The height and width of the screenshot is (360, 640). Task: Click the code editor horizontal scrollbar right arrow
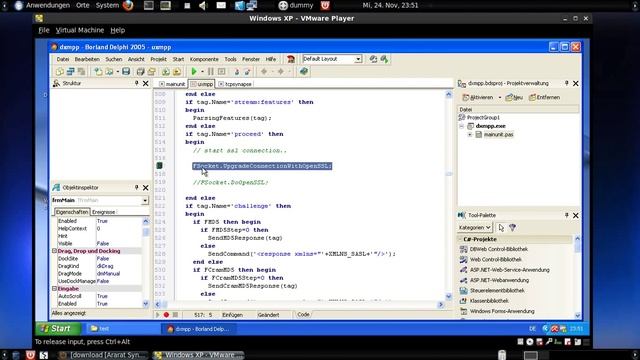coord(441,304)
